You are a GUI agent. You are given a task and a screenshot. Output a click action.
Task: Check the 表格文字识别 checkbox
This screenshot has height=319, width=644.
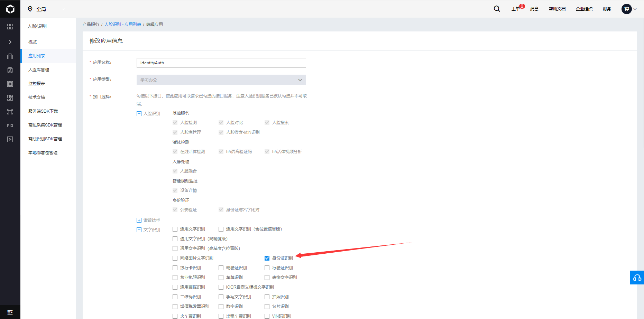pos(267,278)
